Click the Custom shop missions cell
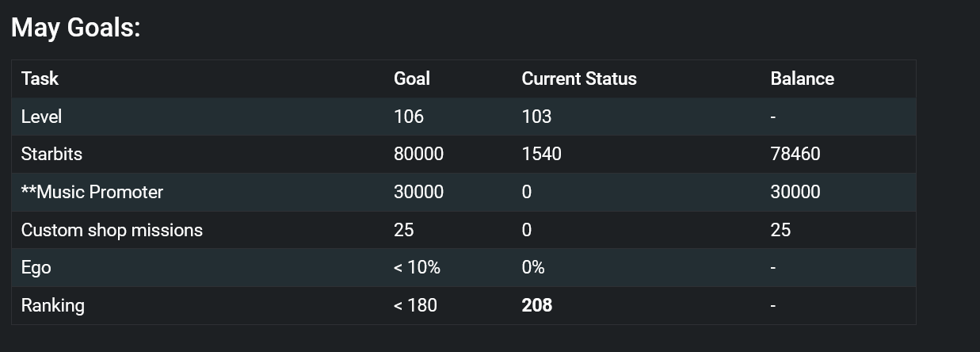The height and width of the screenshot is (352, 980). pyautogui.click(x=112, y=230)
